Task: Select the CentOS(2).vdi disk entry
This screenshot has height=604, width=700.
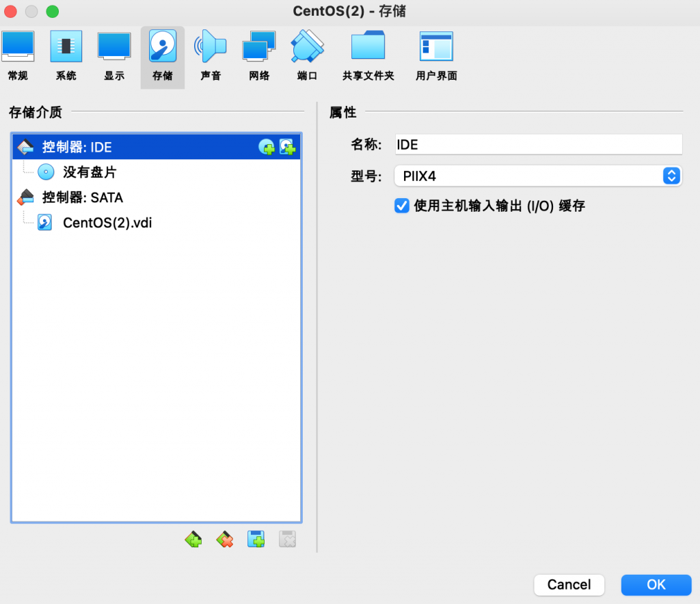Action: 157,222
